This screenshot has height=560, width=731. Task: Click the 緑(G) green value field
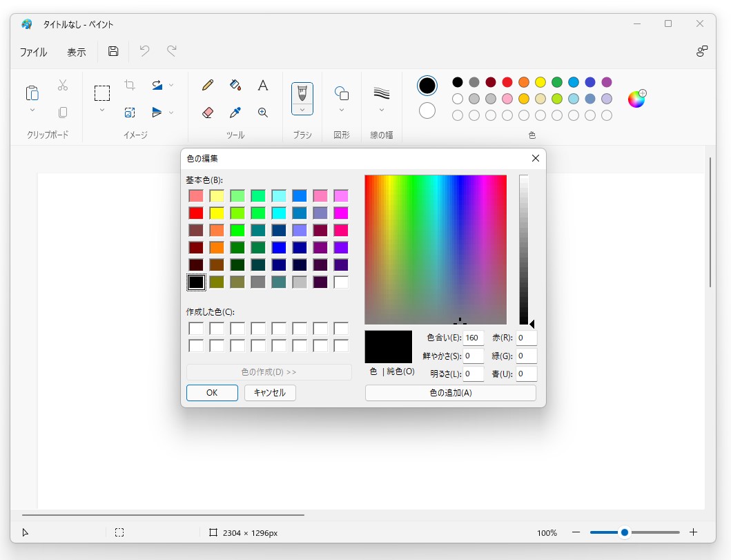tap(527, 356)
